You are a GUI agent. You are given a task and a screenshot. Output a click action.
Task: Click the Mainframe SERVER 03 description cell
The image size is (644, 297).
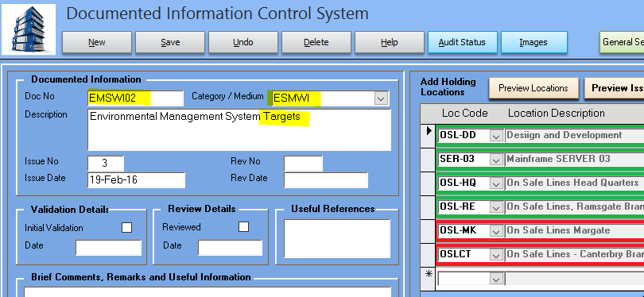tap(574, 159)
